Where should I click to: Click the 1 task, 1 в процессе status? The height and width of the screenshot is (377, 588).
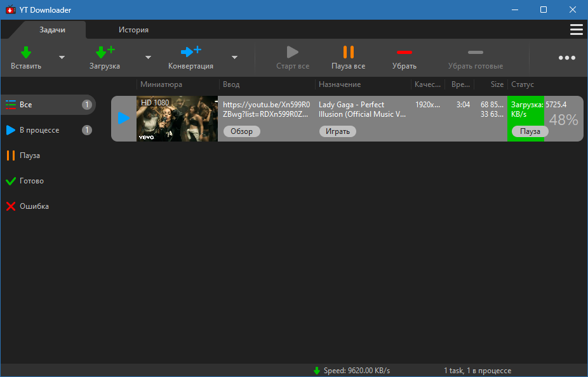point(478,371)
